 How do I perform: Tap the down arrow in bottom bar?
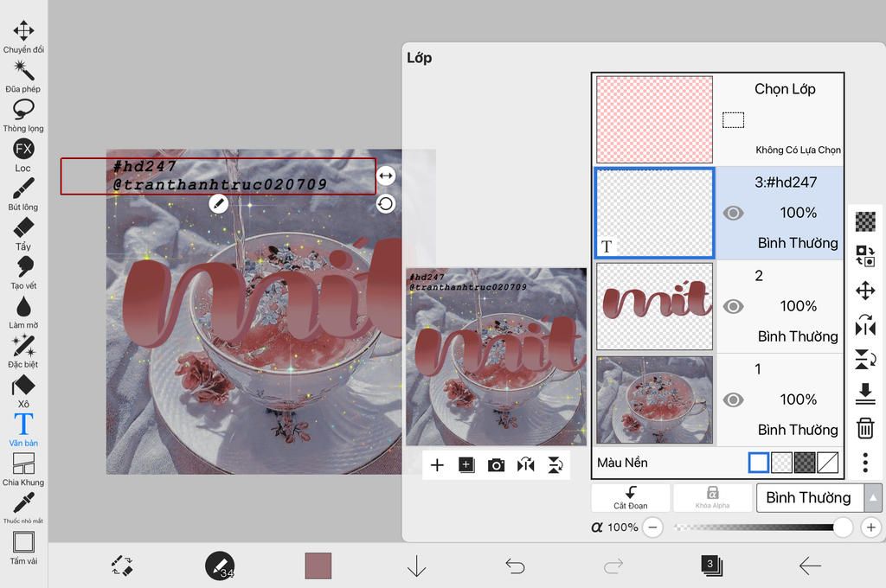416,566
